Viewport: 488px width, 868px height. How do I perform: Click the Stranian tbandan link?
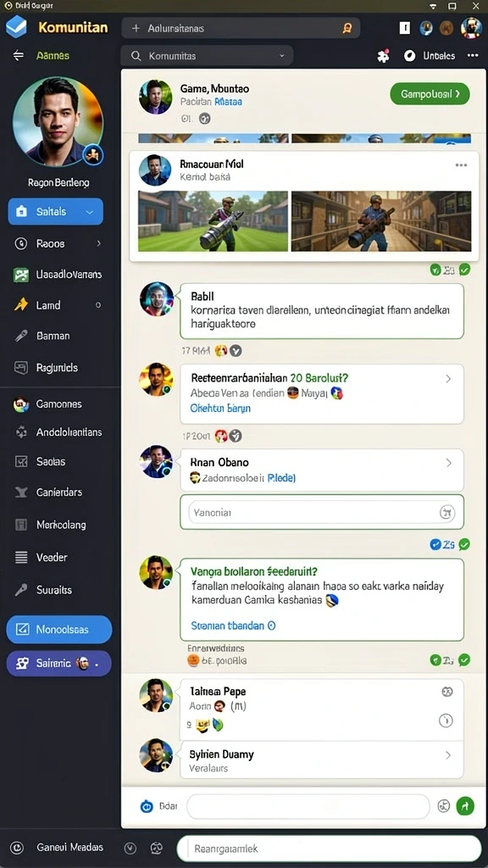point(233,626)
